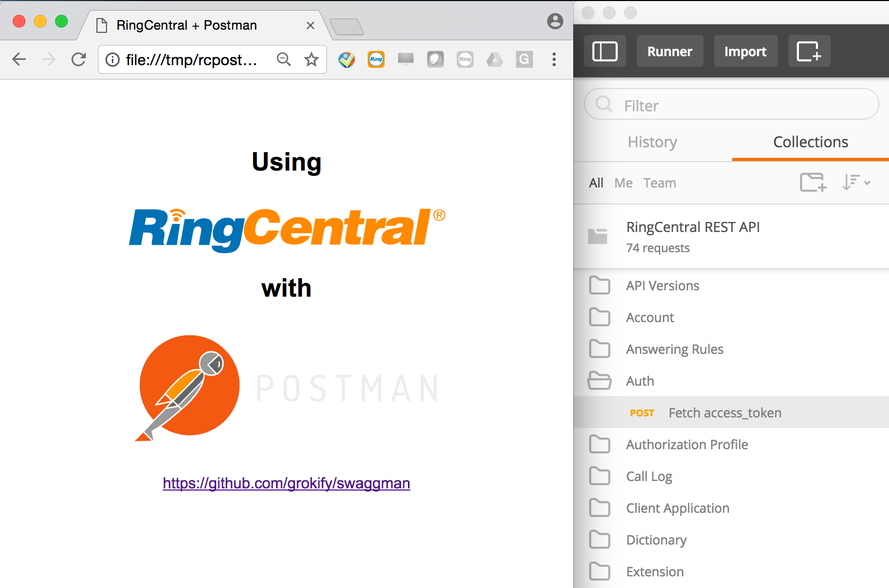Open the collections sort order dropdown

click(x=856, y=182)
